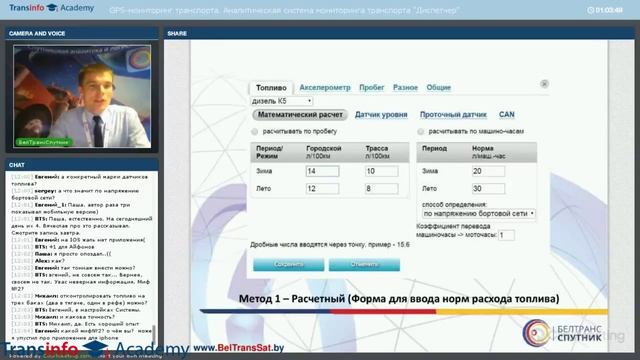Open the TransInfo Academy logo
This screenshot has width=640, height=360.
(x=51, y=8)
